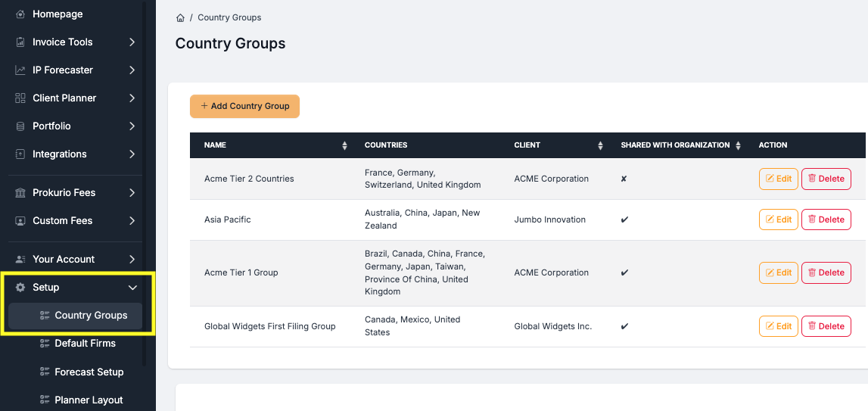This screenshot has width=868, height=411.
Task: Click the Your Account person icon
Action: 20,260
